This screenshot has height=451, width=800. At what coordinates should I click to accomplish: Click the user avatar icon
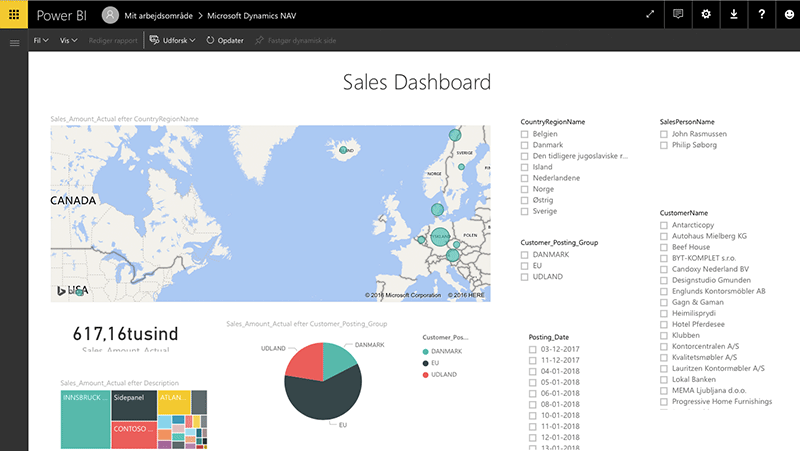coord(110,15)
